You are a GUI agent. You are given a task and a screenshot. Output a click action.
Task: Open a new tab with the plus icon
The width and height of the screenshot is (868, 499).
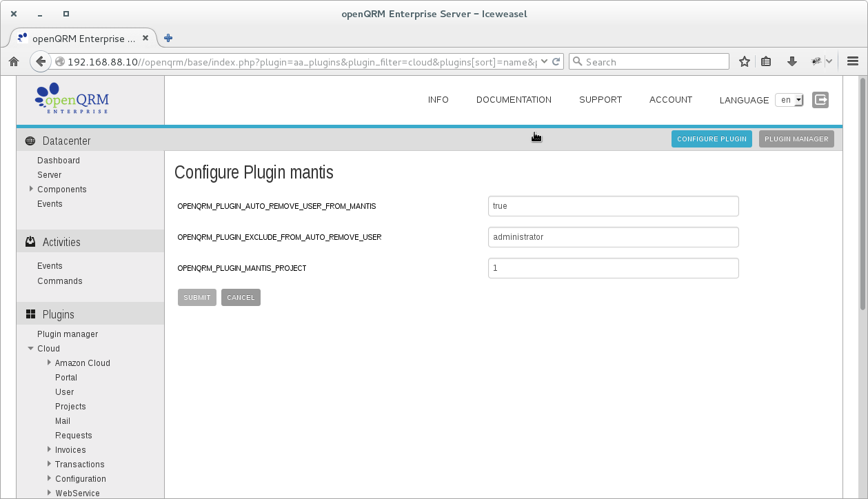pos(168,38)
